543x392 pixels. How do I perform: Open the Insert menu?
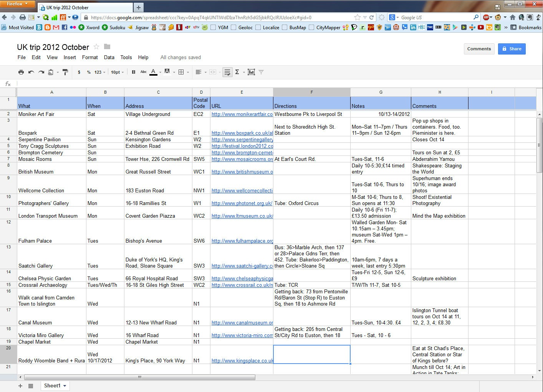(70, 57)
